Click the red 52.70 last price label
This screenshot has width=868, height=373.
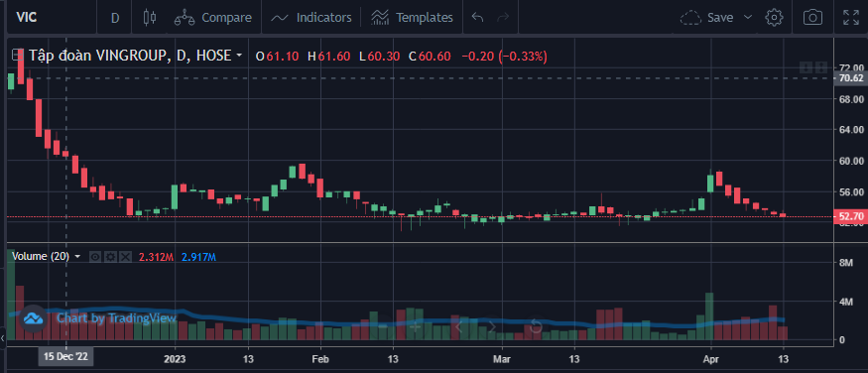[851, 217]
